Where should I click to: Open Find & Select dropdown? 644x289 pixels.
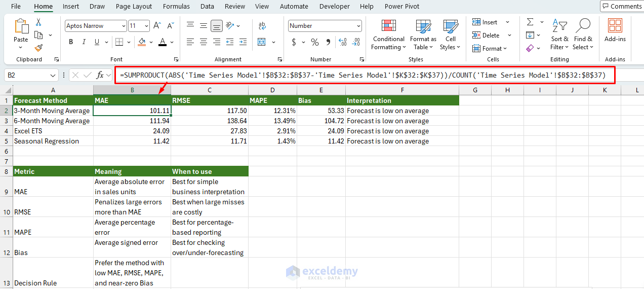click(x=583, y=34)
